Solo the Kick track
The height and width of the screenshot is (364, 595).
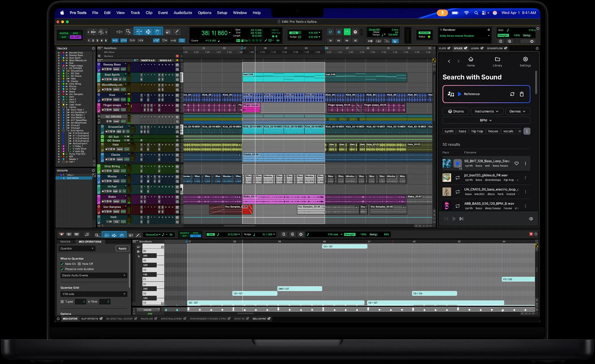click(108, 99)
